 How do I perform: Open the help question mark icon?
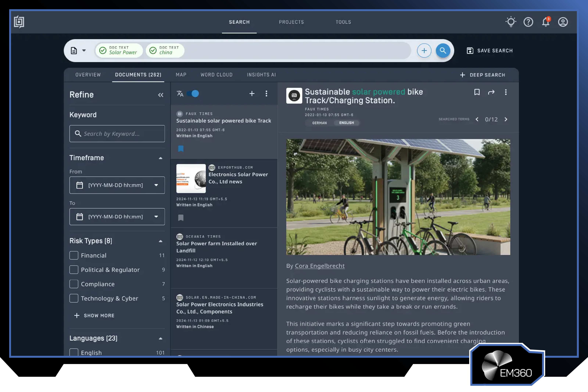pyautogui.click(x=528, y=22)
